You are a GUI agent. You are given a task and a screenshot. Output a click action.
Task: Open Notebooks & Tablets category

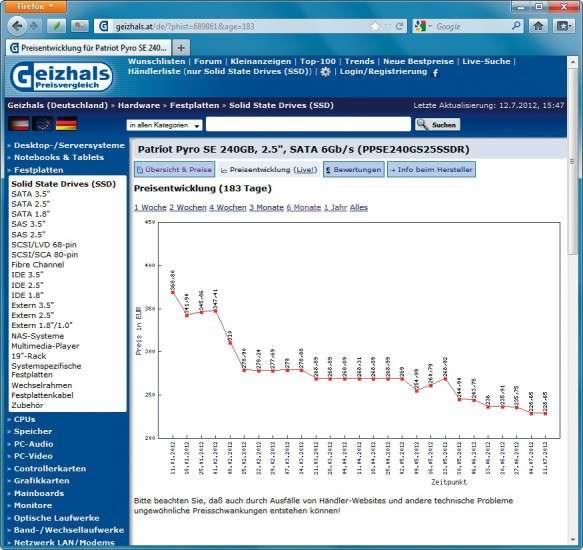59,157
